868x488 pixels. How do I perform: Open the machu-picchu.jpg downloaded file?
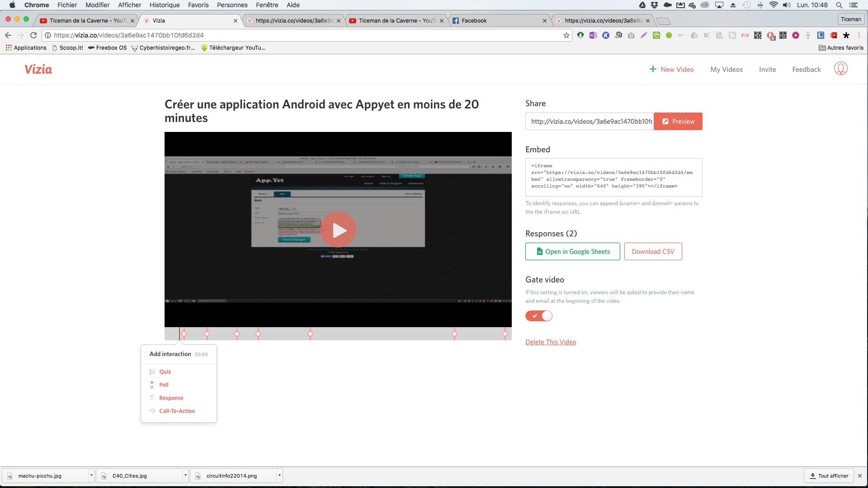point(45,476)
